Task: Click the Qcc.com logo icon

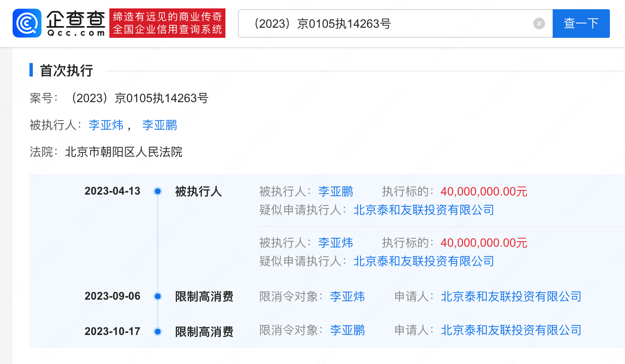Action: pyautogui.click(x=27, y=23)
